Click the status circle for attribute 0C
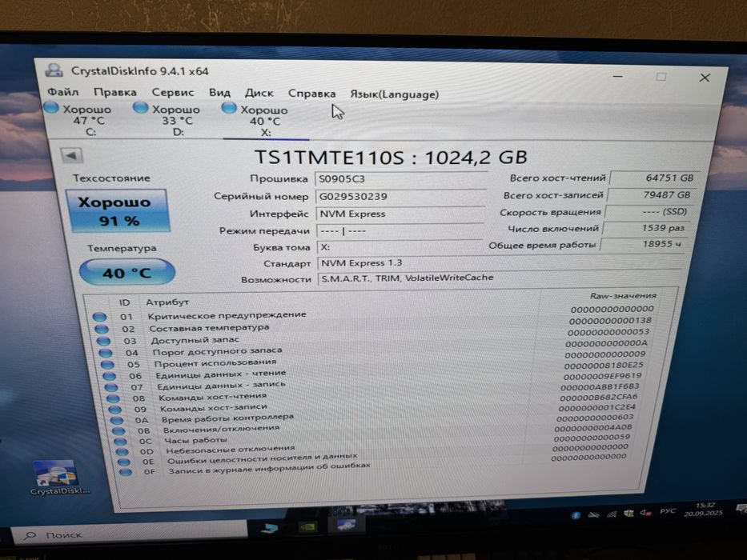Viewport: 747px width, 560px height. coord(121,441)
